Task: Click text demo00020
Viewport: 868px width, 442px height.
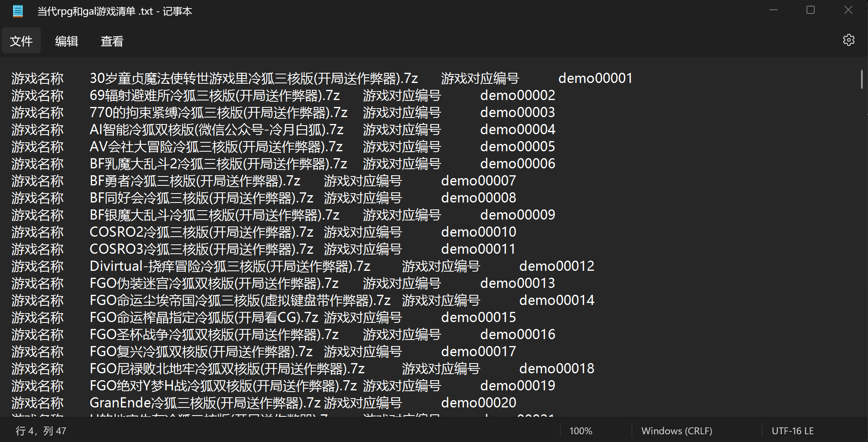Action: pos(479,403)
